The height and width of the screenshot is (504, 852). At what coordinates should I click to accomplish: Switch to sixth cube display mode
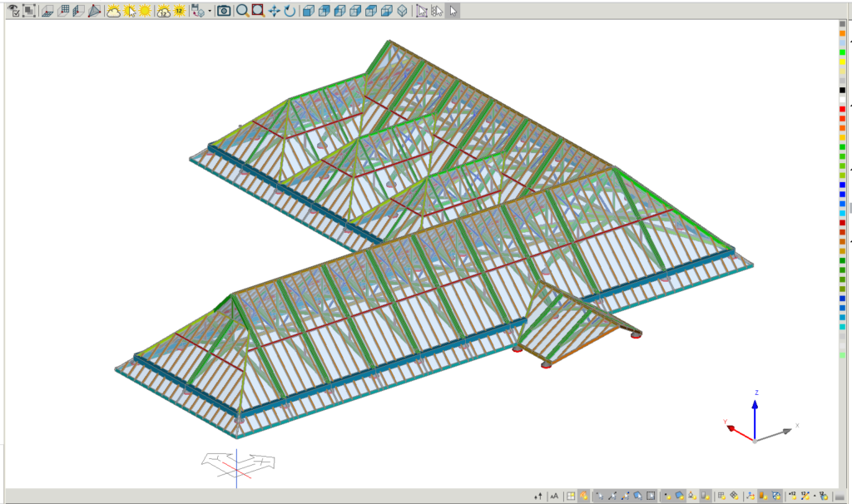pos(386,11)
